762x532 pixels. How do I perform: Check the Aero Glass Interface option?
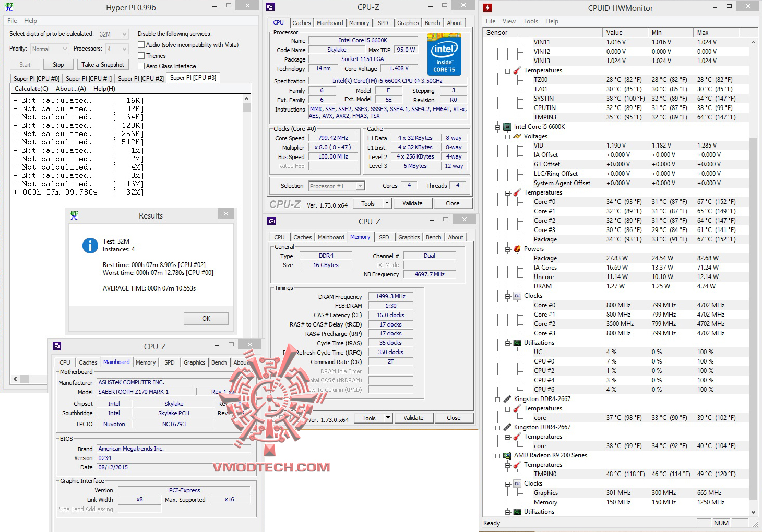[x=141, y=66]
